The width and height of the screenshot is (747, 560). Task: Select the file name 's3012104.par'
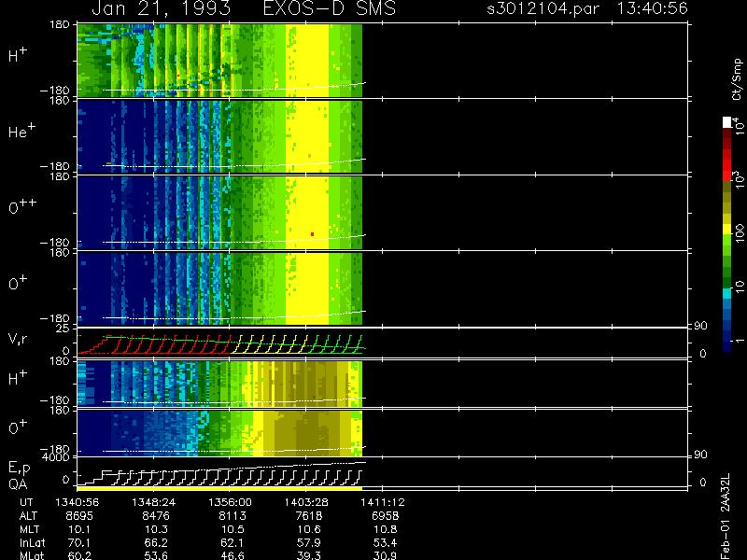click(x=543, y=9)
